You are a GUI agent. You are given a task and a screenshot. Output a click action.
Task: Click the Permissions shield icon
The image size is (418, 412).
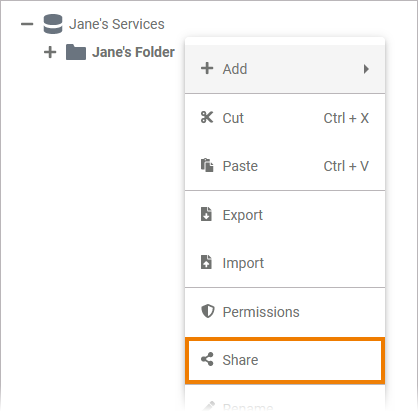pos(208,311)
